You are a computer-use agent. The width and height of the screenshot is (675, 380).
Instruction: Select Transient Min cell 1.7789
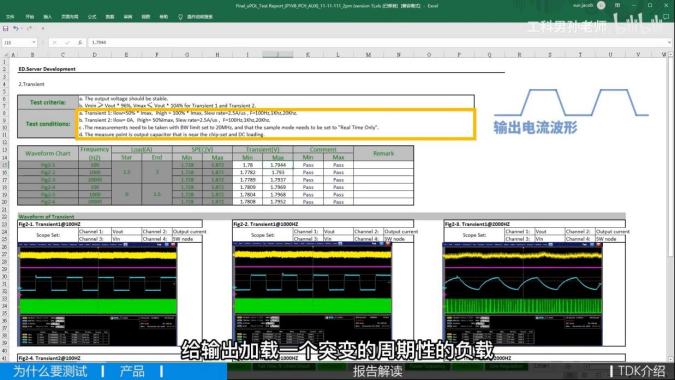248,179
